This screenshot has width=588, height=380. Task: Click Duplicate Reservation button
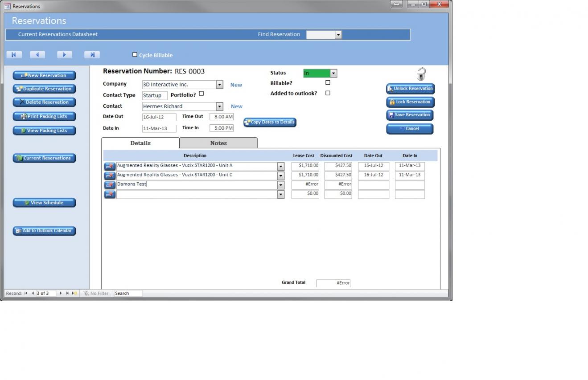pos(44,89)
